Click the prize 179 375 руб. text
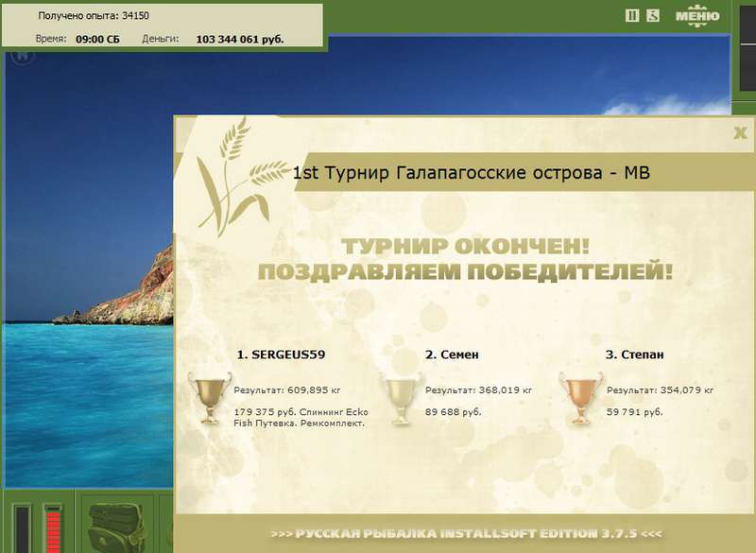 265,412
